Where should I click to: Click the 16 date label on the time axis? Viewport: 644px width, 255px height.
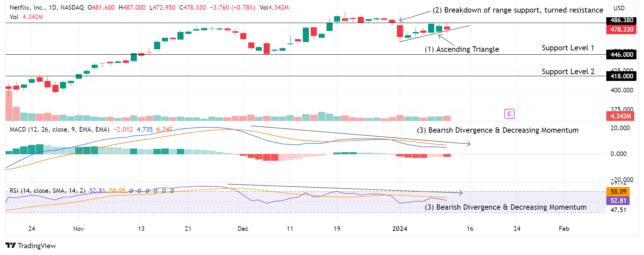pyautogui.click(x=470, y=229)
